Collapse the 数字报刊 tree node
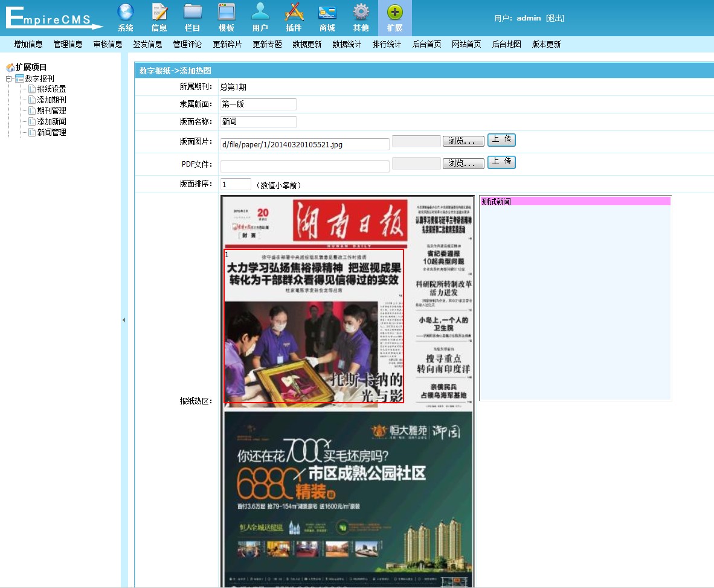 [8, 78]
